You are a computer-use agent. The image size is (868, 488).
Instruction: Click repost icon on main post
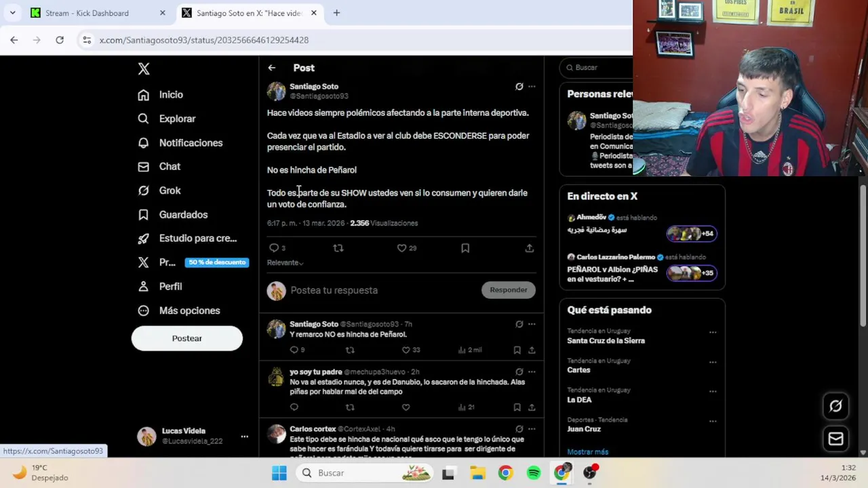(x=338, y=248)
